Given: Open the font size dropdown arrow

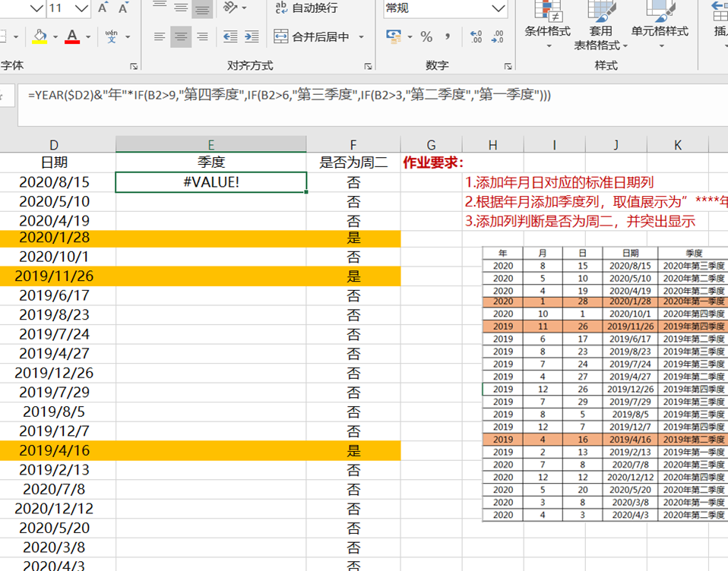Looking at the screenshot, I should pyautogui.click(x=82, y=8).
